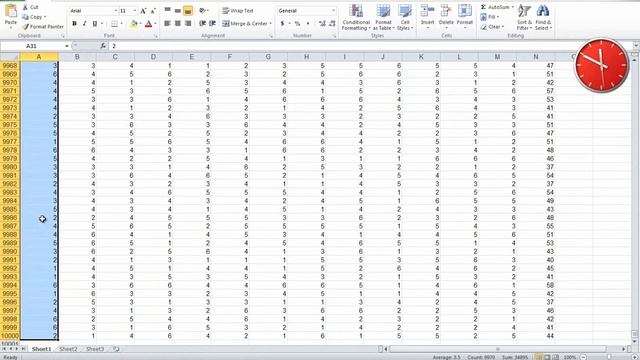Decrease decimal places
640x360 pixels.
332,24
